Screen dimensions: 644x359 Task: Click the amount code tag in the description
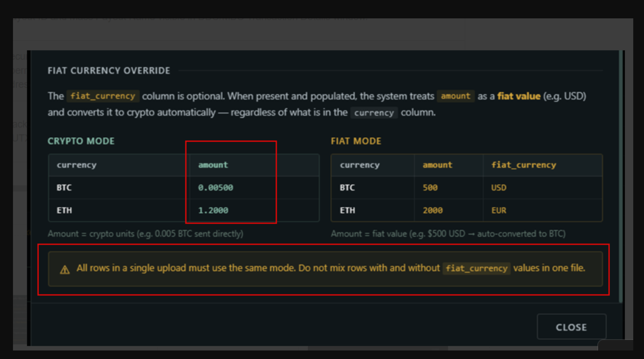coord(455,96)
